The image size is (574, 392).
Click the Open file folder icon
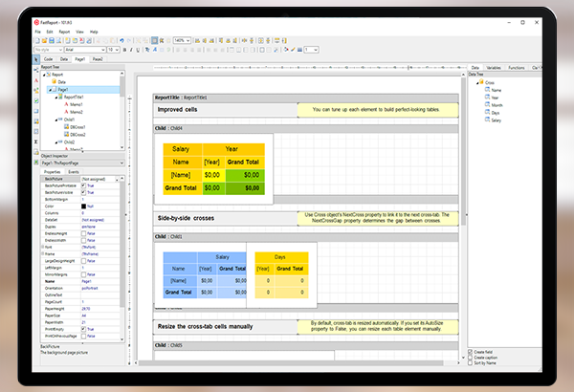[45, 40]
